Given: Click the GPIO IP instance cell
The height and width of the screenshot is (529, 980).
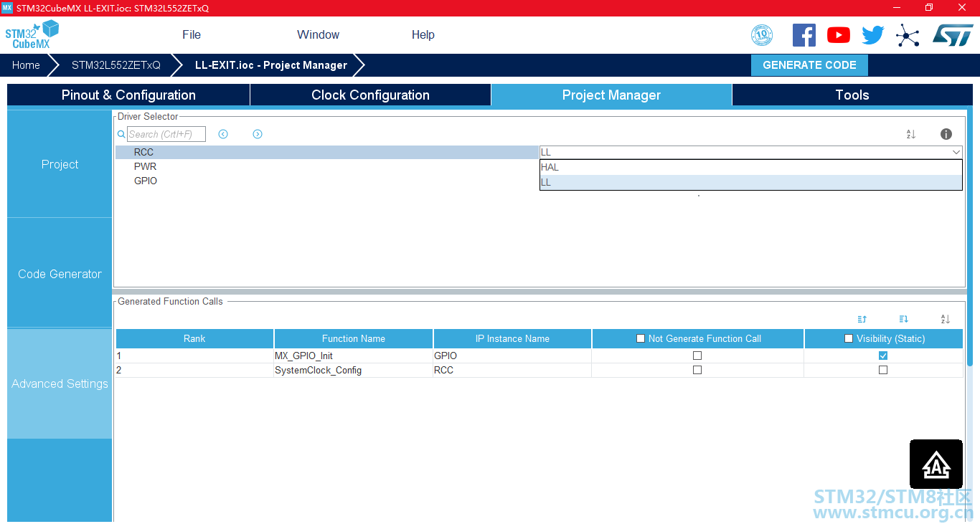Looking at the screenshot, I should [512, 356].
